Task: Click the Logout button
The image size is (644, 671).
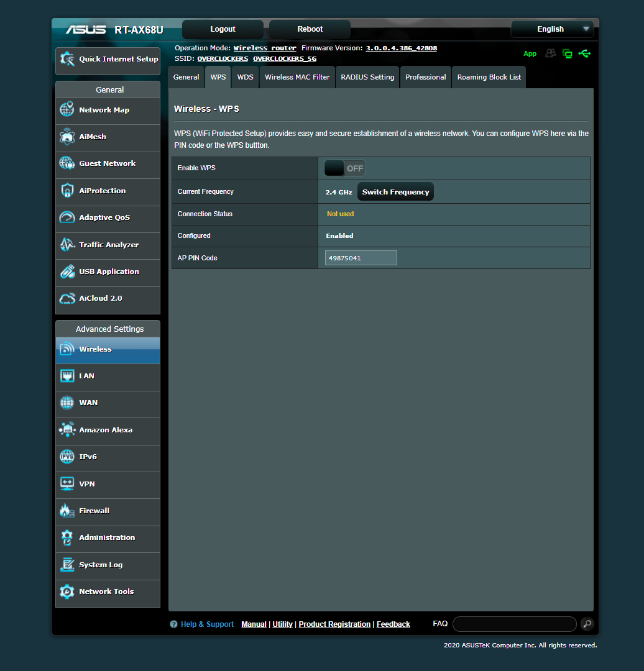Action: 223,29
